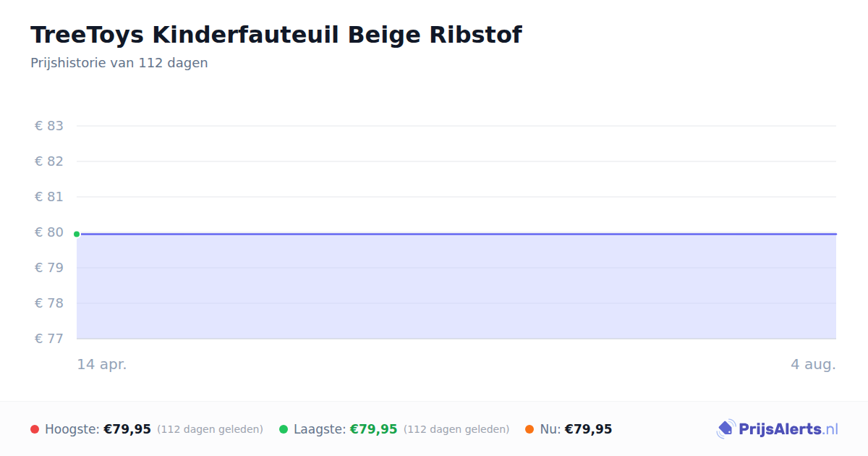Click the green data point at chart start
The width and height of the screenshot is (868, 456).
(77, 234)
